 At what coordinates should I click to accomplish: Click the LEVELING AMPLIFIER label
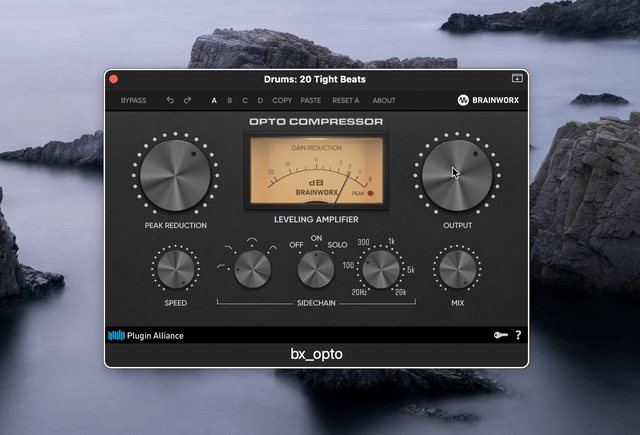[316, 220]
